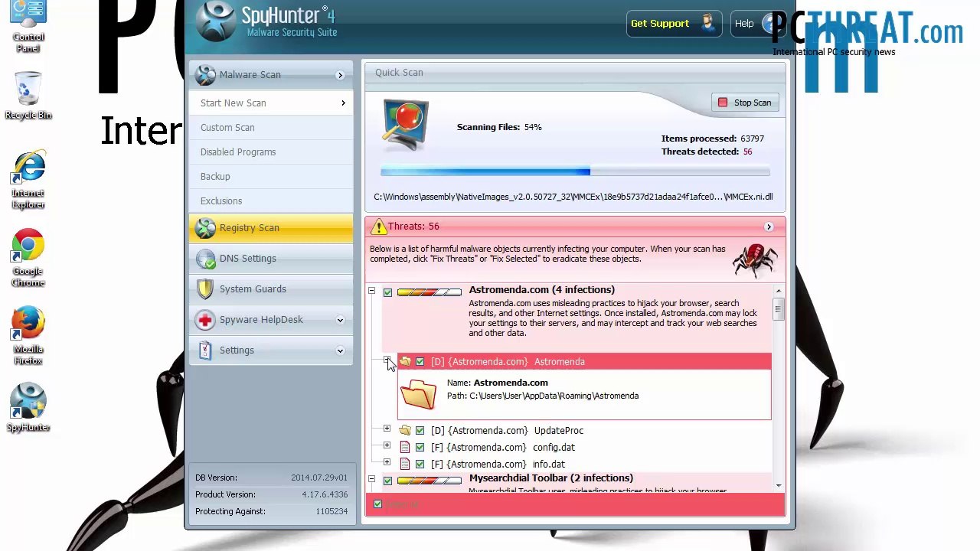Viewport: 980px width, 551px height.
Task: Click the Mysearchdial Toolbar threat level meter
Action: 430,481
